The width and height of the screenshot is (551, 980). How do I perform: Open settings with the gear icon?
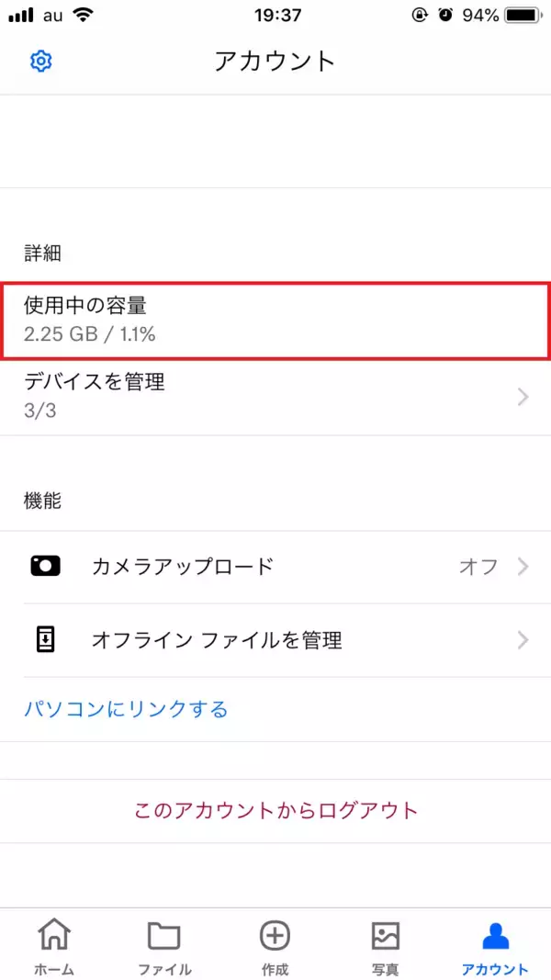pos(41,62)
